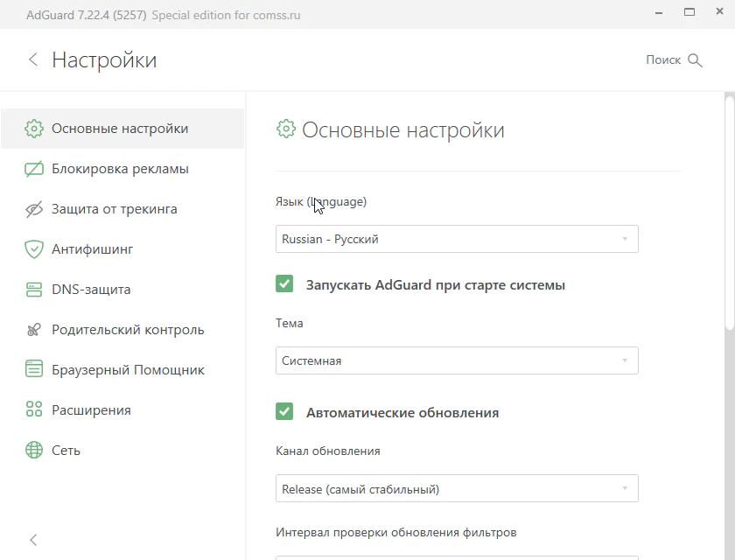This screenshot has height=560, width=735.
Task: Collapse the sidebar with bottom-left chevron
Action: click(x=33, y=540)
